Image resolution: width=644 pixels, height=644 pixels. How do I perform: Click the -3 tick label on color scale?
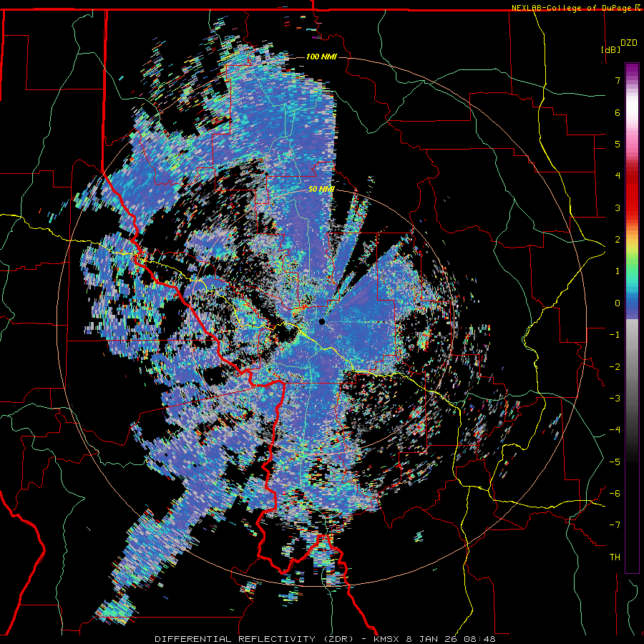615,399
